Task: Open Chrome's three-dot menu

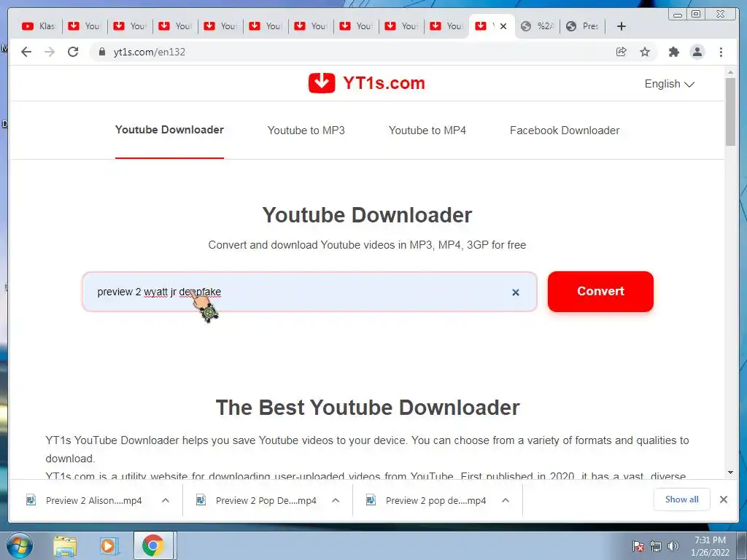Action: tap(721, 52)
